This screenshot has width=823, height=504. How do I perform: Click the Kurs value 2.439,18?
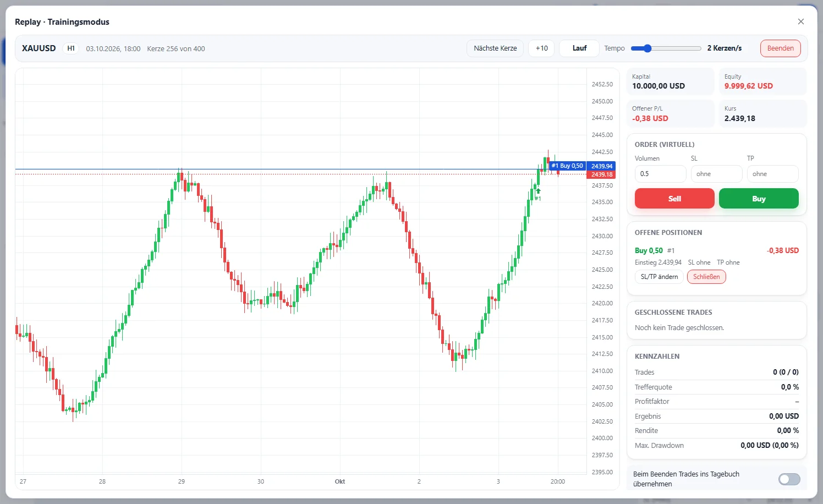click(740, 118)
